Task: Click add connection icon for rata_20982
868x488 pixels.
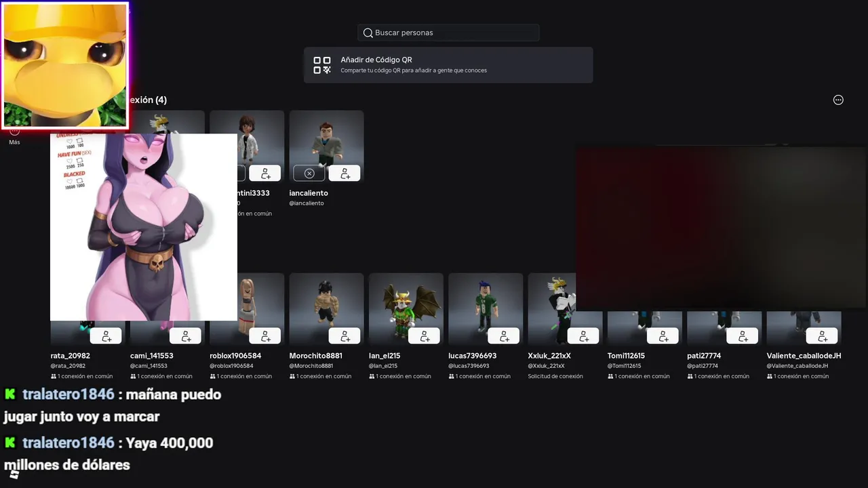Action: [x=106, y=336]
